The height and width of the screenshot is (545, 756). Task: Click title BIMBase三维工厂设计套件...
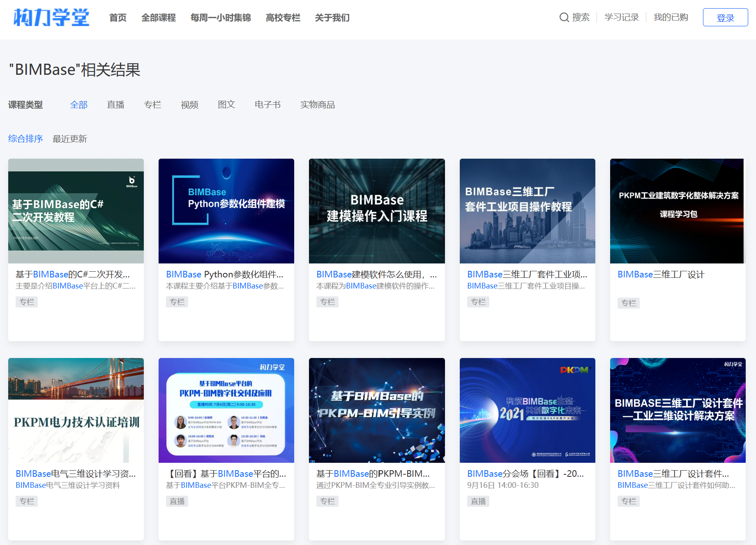pos(673,473)
